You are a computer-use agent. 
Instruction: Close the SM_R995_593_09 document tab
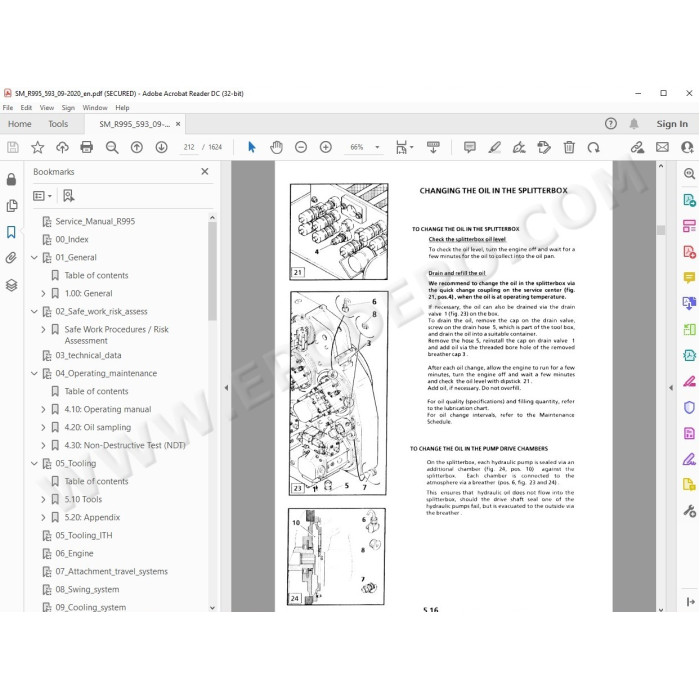click(x=178, y=124)
